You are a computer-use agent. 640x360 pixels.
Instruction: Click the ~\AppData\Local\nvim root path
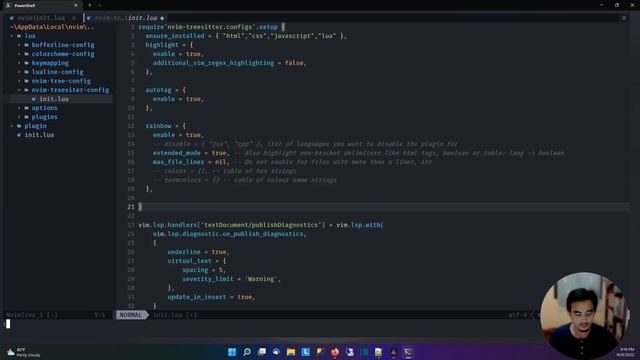point(52,27)
